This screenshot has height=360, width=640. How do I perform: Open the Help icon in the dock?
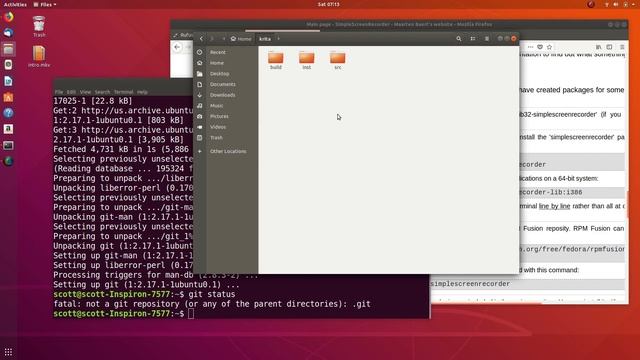coord(8,113)
